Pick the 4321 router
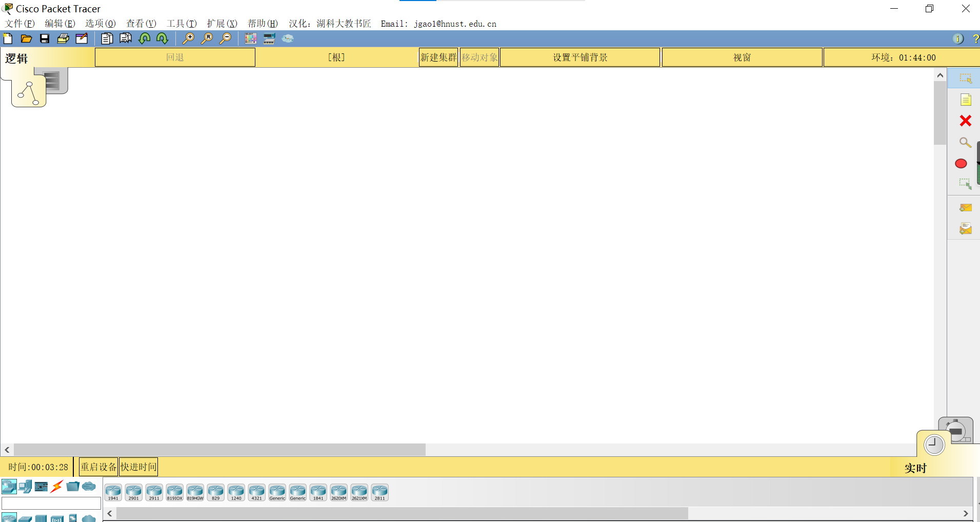 coord(257,492)
